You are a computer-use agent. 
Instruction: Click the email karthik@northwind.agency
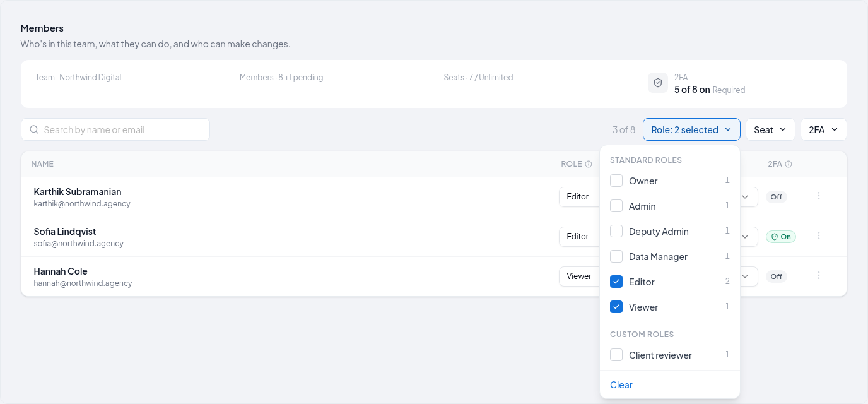point(82,204)
